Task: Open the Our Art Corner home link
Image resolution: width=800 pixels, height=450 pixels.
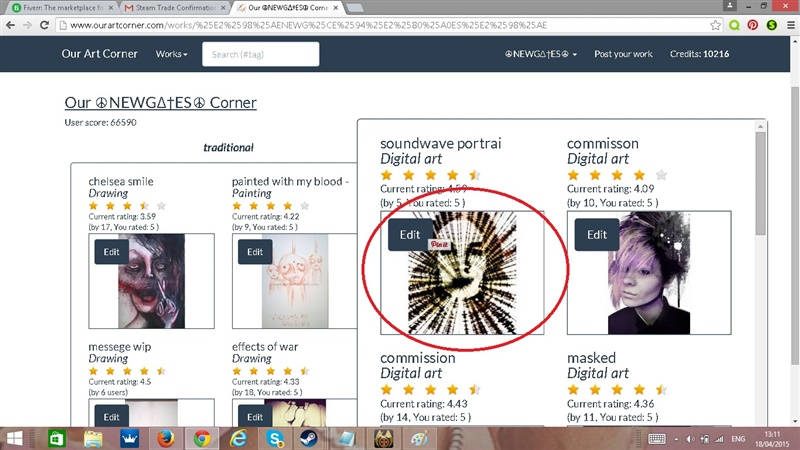Action: point(99,54)
